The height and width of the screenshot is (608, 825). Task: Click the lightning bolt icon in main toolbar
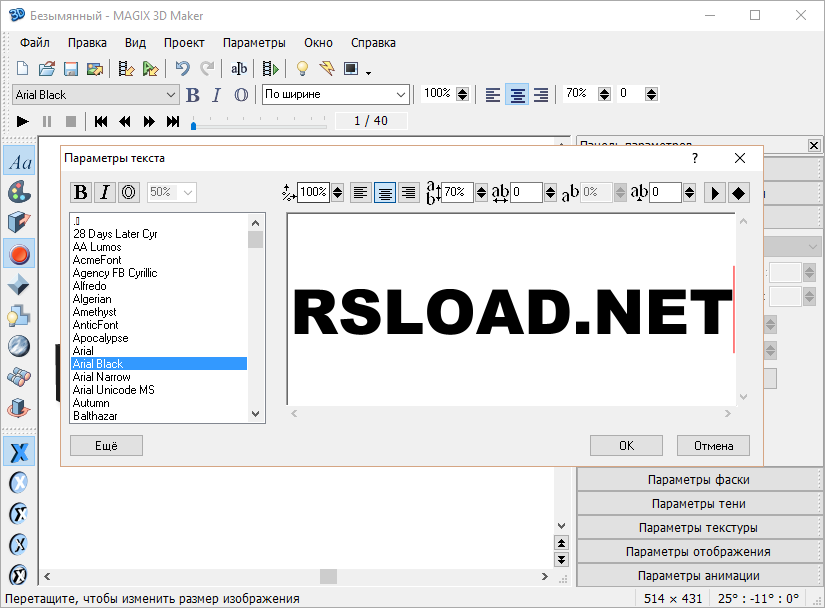[x=327, y=68]
